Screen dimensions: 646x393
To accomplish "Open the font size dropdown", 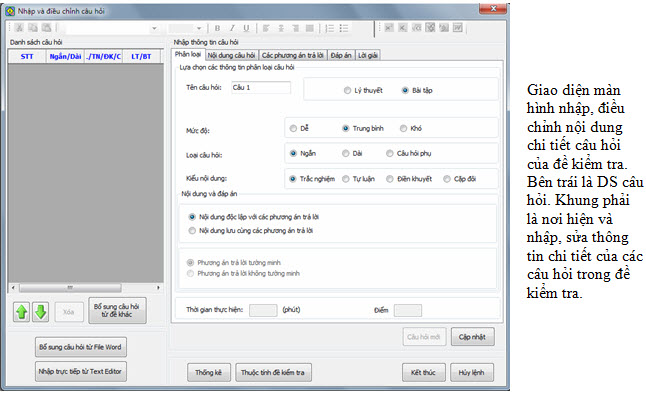I will point(199,28).
